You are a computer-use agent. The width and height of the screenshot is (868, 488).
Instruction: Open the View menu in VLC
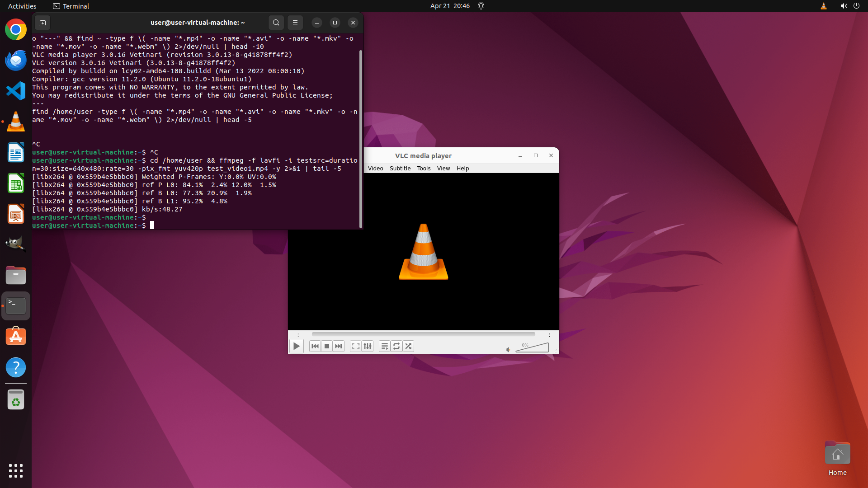pos(443,168)
